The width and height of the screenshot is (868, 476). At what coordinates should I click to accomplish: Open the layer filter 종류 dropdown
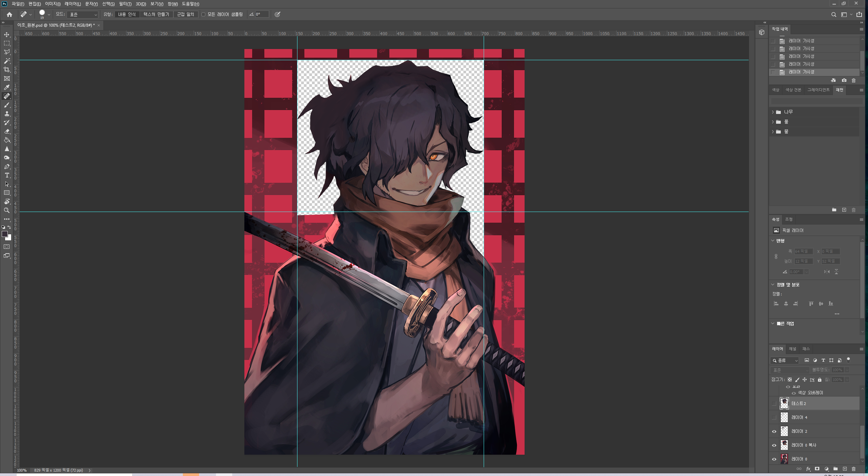click(x=785, y=361)
